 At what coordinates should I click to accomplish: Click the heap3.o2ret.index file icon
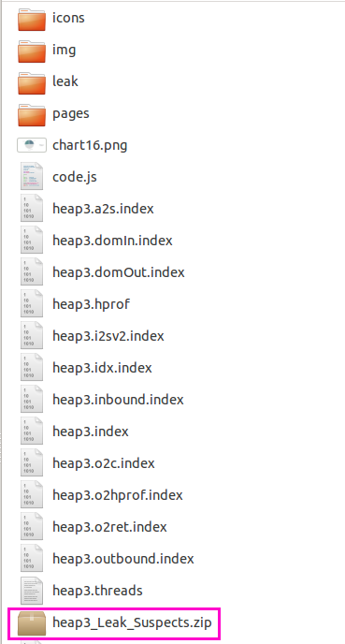click(x=32, y=527)
